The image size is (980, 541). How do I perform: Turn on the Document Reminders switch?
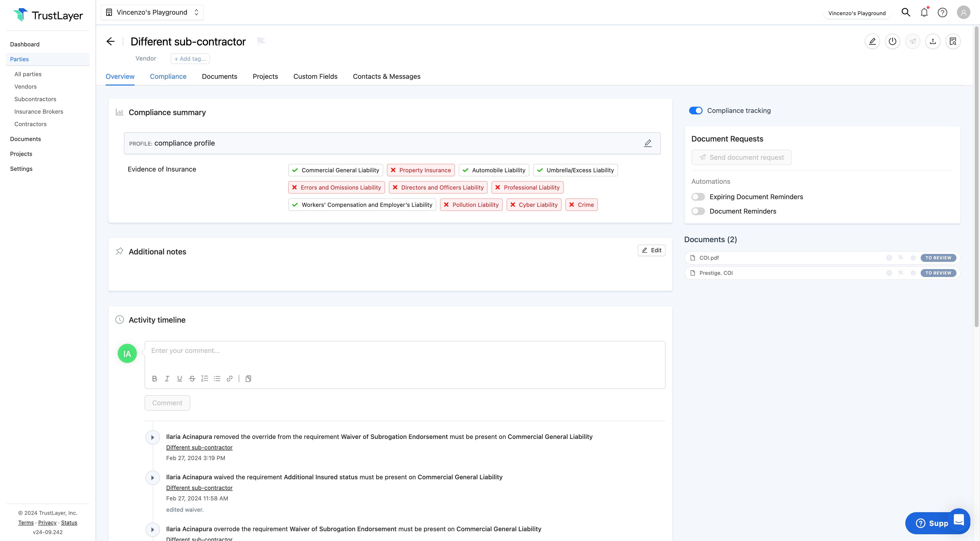pos(698,211)
